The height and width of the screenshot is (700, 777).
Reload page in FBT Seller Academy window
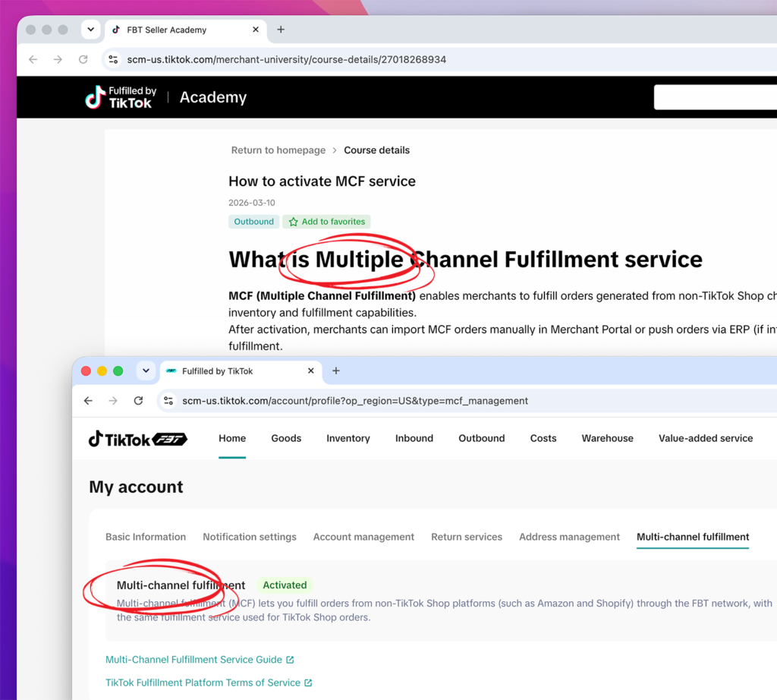[x=83, y=59]
